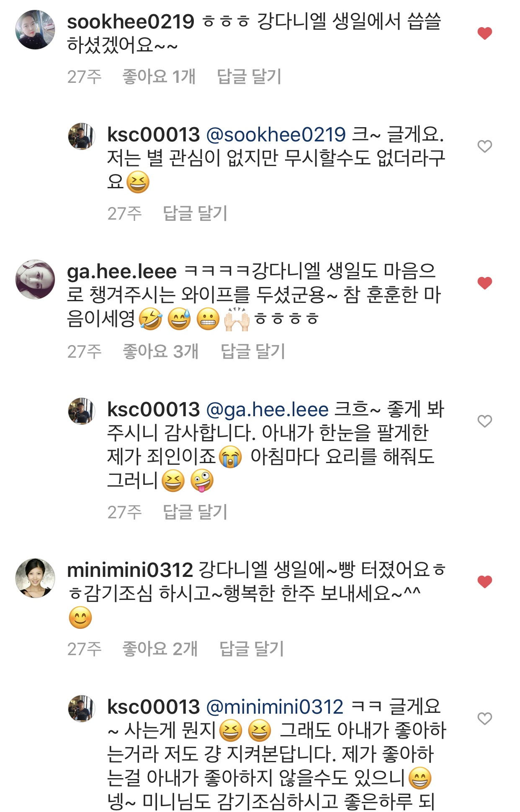Like ksc00013's reply to minimini0312
This screenshot has width=520, height=812.
point(484,719)
